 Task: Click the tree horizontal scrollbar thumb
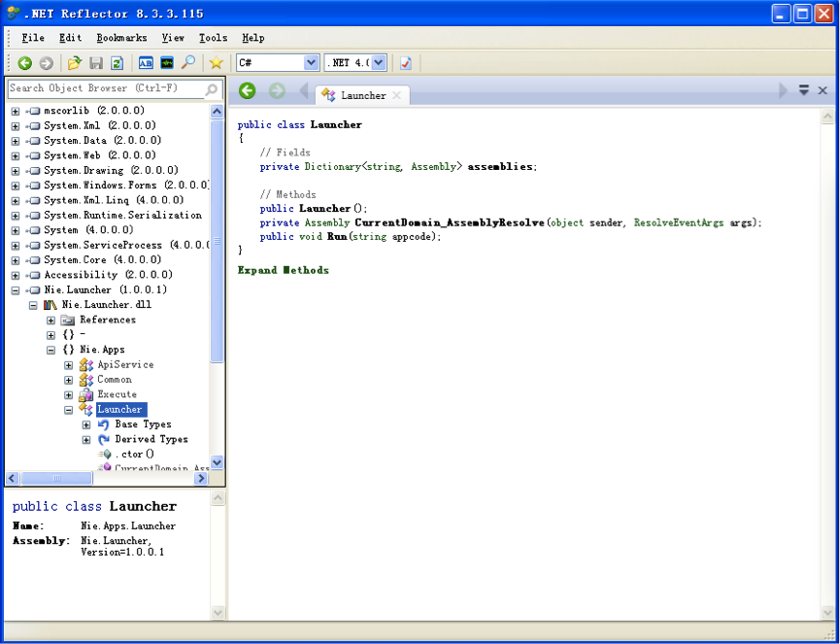(56, 478)
